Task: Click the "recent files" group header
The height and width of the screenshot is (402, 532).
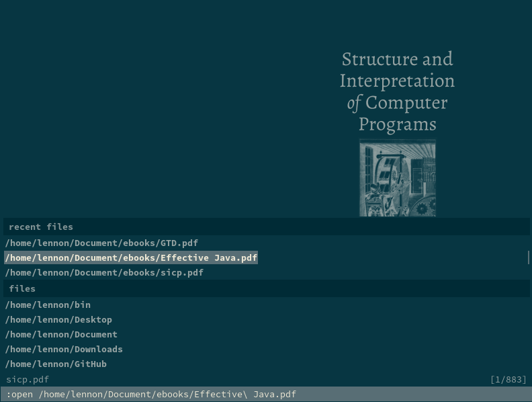Action: pos(267,227)
